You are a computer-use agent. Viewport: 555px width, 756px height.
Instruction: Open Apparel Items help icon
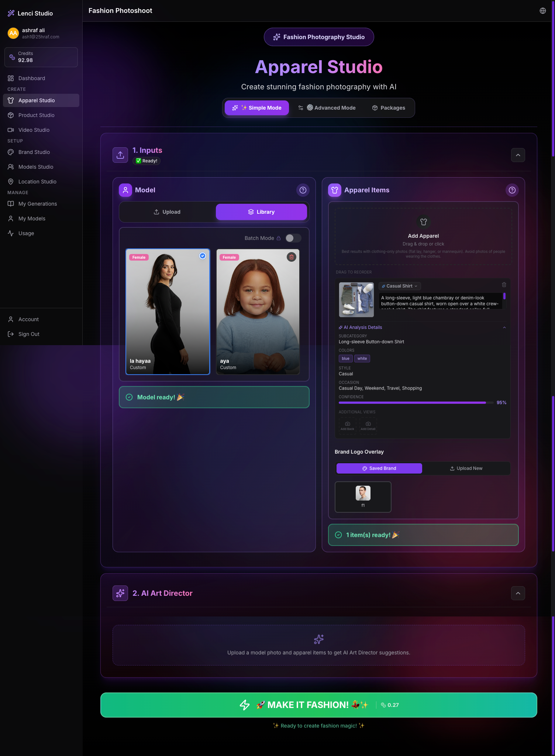tap(512, 190)
